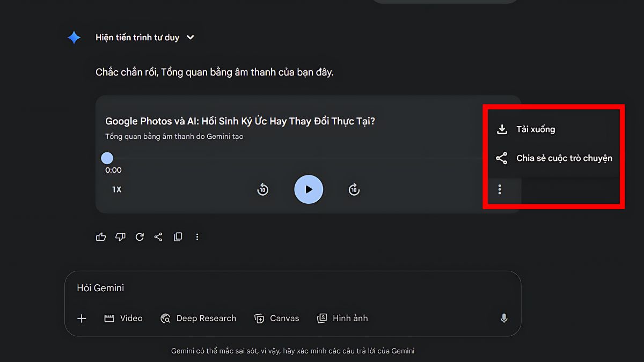
Task: Play the audio overview
Action: (x=309, y=189)
